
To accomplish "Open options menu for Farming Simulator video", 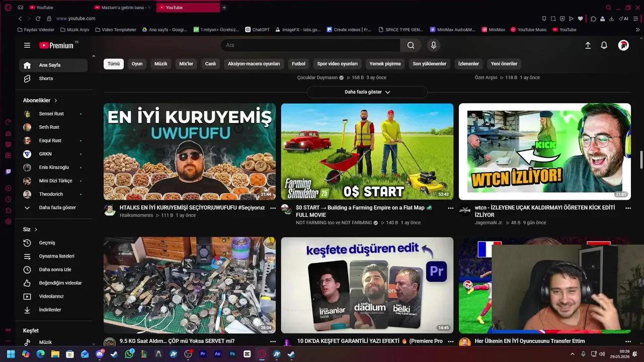I will click(451, 208).
